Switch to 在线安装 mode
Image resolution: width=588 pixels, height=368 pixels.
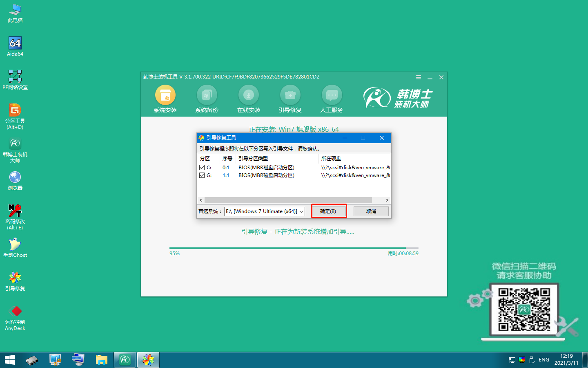click(x=248, y=98)
